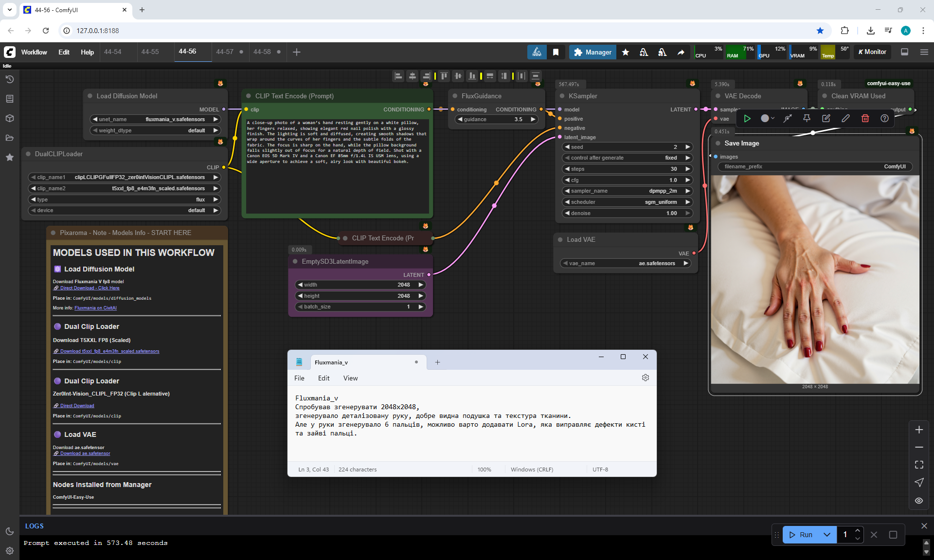
Task: Open the Flux­mania on CivitAI link
Action: 95,307
